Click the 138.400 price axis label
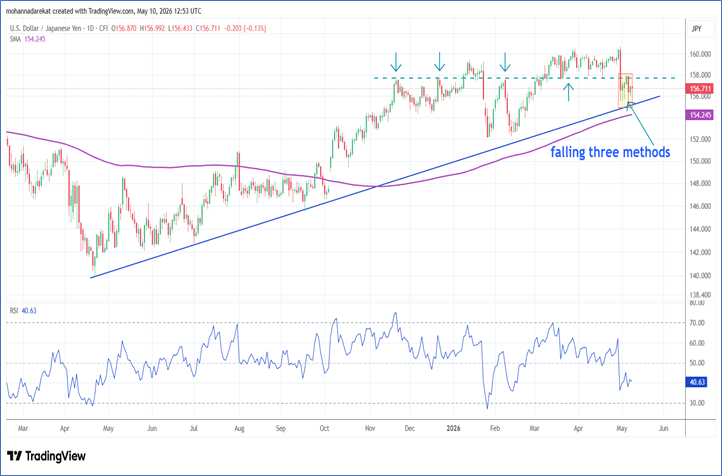Screen dimensions: 722x476 (700, 295)
